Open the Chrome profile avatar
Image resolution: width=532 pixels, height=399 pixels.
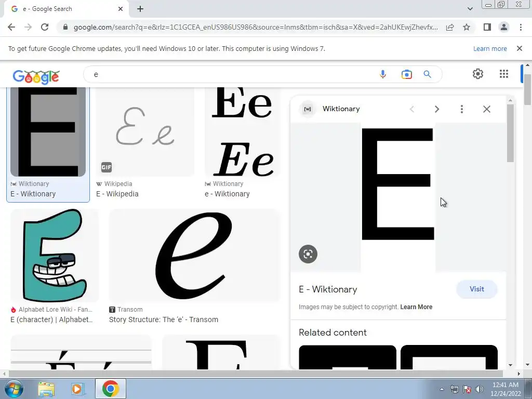(x=504, y=27)
